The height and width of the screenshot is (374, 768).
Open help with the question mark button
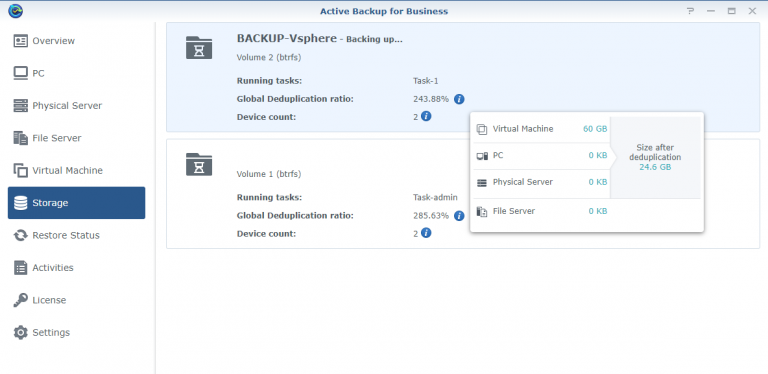(x=690, y=11)
